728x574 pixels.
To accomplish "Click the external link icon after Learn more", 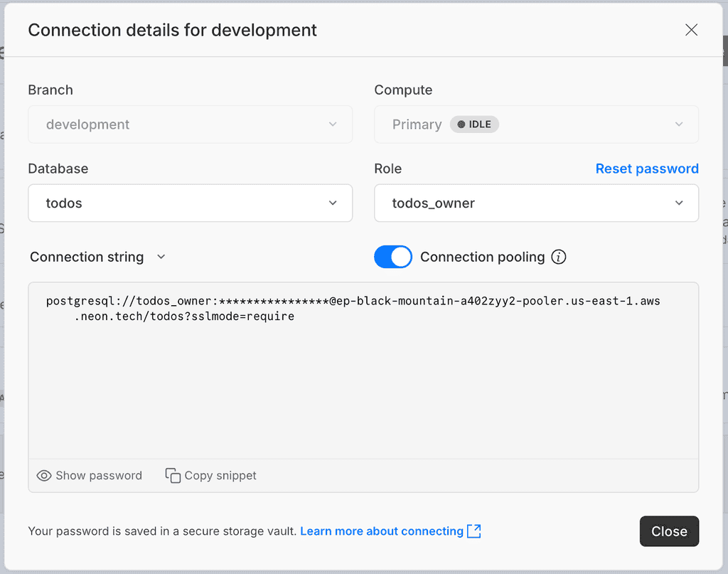I will pyautogui.click(x=474, y=531).
